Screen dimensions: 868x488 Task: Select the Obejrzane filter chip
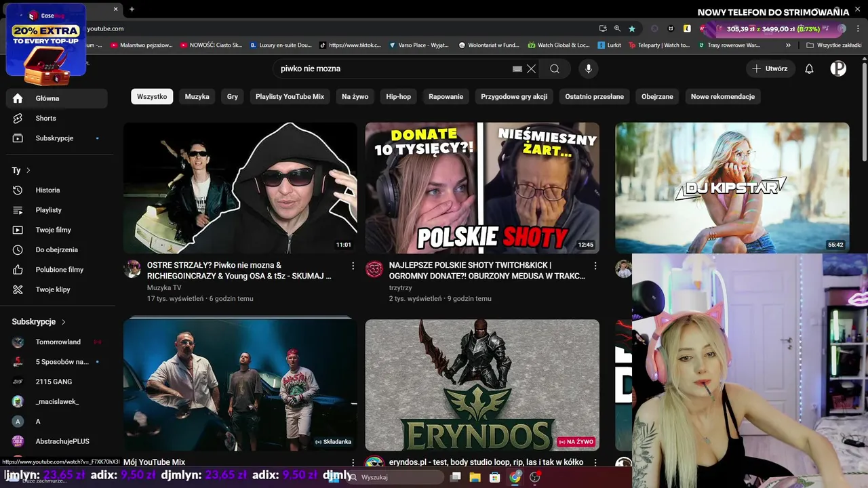(658, 96)
